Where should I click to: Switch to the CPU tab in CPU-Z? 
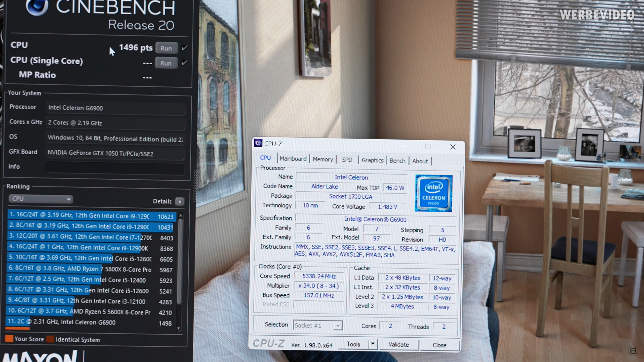coord(265,158)
